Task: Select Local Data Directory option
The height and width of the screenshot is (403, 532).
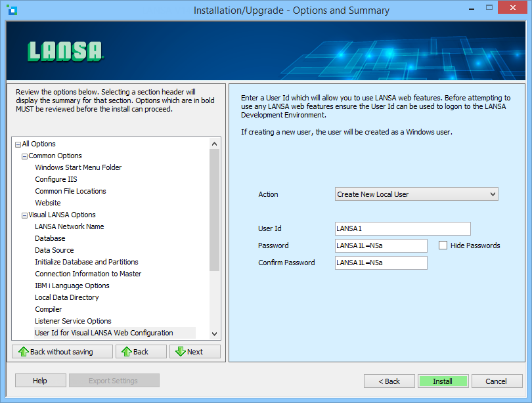Action: point(66,297)
